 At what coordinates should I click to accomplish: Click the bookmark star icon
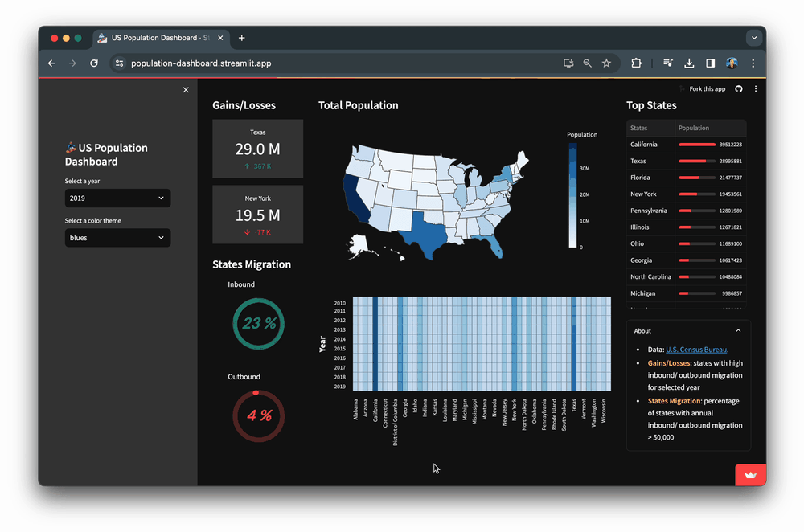pyautogui.click(x=606, y=63)
